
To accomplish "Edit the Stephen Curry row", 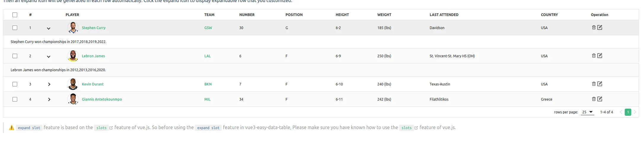I will click(600, 28).
